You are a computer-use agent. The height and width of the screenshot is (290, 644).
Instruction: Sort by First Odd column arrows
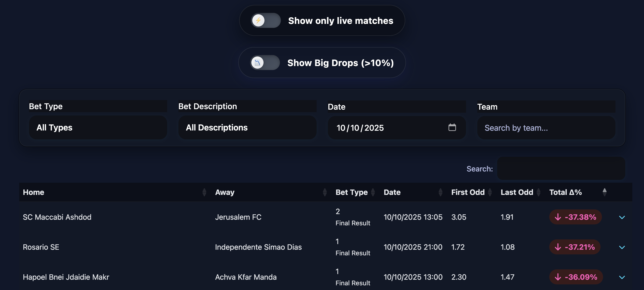pyautogui.click(x=490, y=192)
